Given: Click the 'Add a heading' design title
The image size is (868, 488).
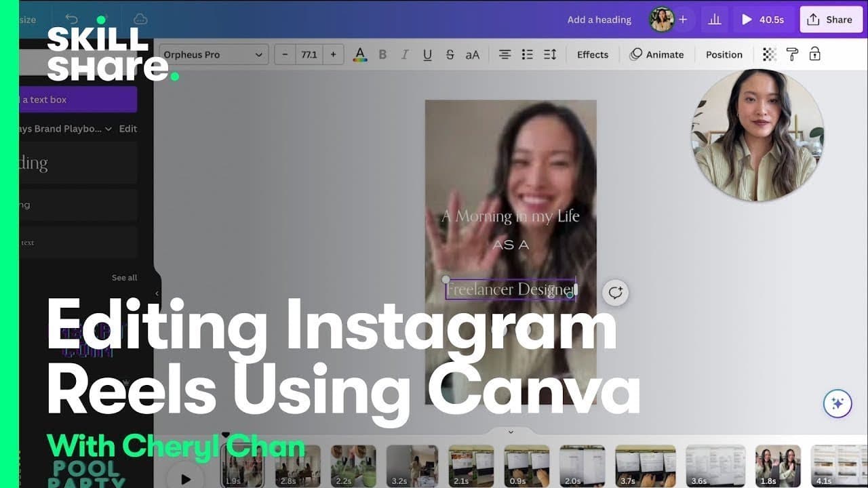Looking at the screenshot, I should pos(599,20).
